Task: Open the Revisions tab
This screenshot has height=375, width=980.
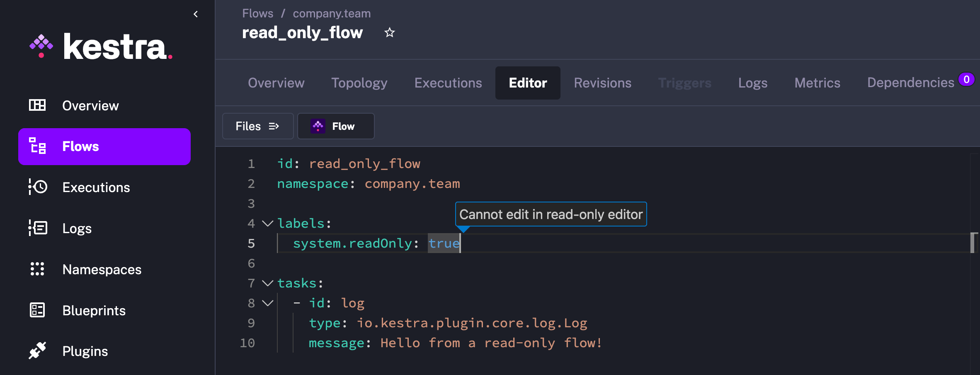Action: click(602, 83)
